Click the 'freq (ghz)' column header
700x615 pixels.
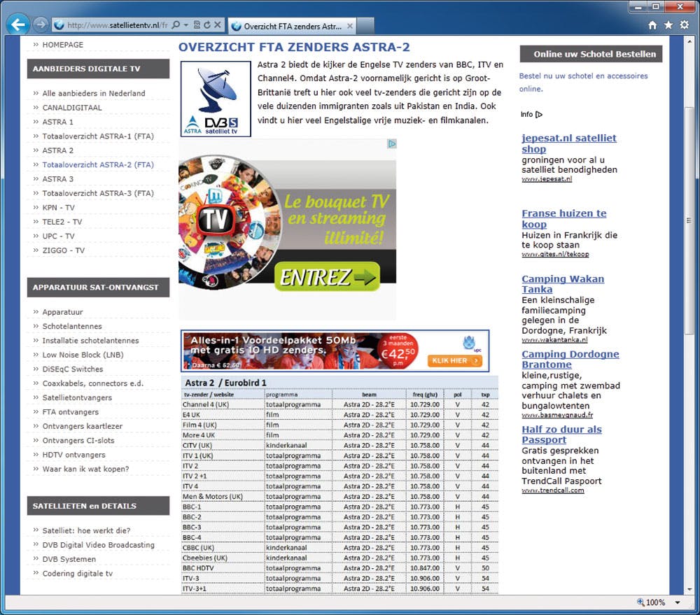(425, 395)
